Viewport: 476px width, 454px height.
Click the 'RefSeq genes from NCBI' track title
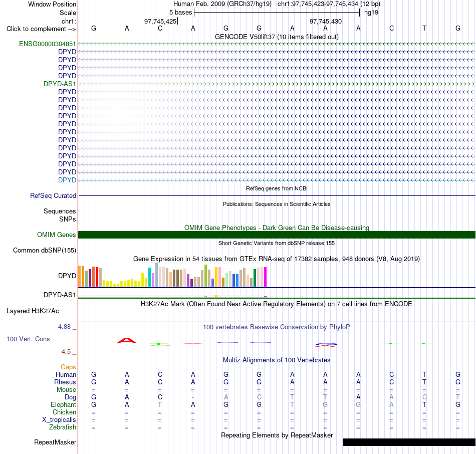pos(277,188)
